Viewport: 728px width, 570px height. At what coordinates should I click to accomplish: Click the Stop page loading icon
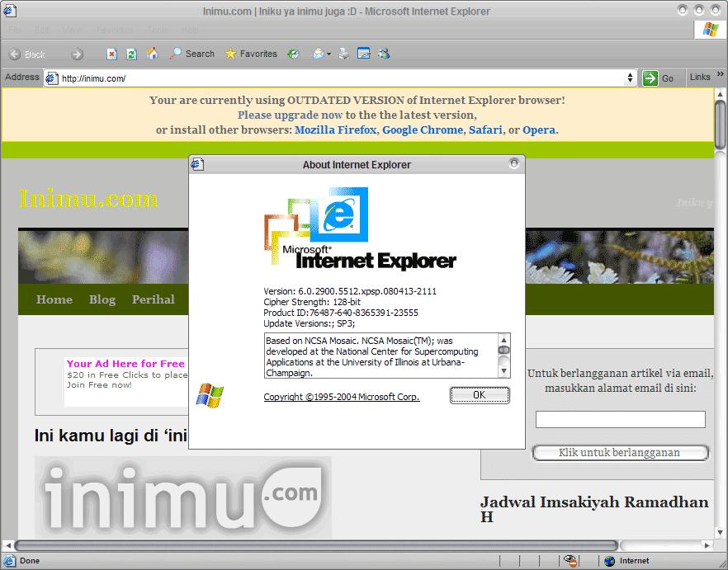(x=111, y=54)
